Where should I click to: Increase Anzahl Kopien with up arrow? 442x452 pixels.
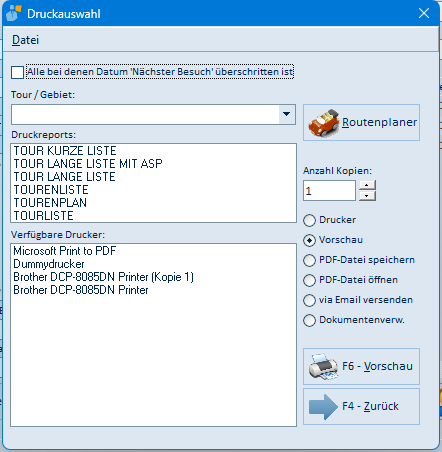(x=367, y=185)
